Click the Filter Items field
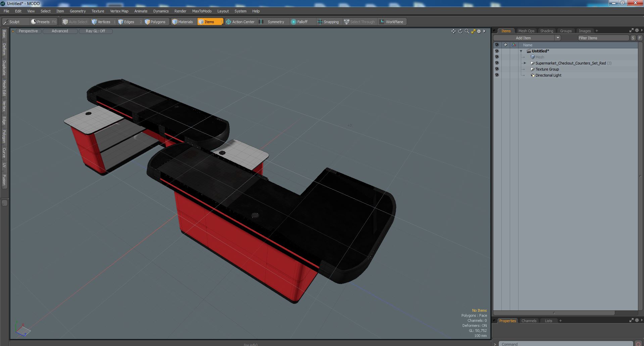644x346 pixels. click(x=603, y=38)
